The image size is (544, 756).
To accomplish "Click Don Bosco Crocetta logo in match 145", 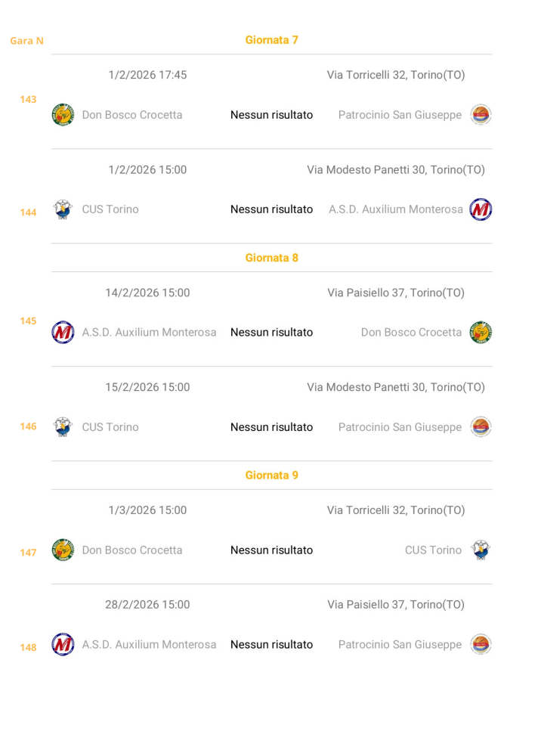I will tap(481, 333).
